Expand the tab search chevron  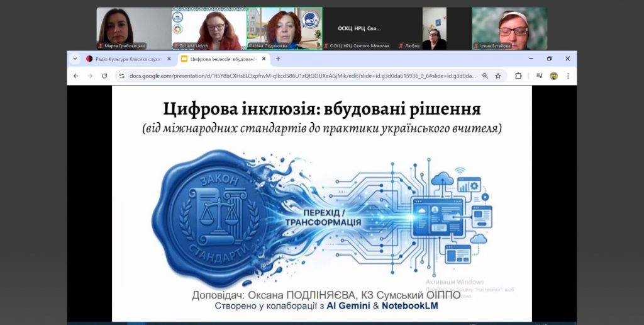(x=75, y=59)
